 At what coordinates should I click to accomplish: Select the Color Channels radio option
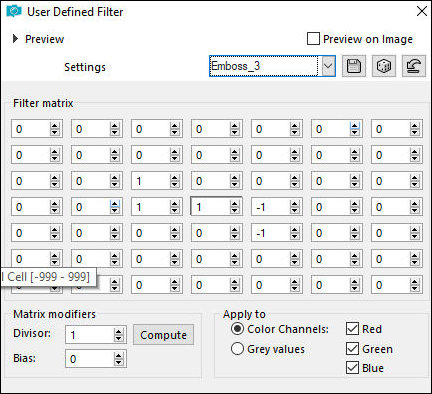pos(237,329)
